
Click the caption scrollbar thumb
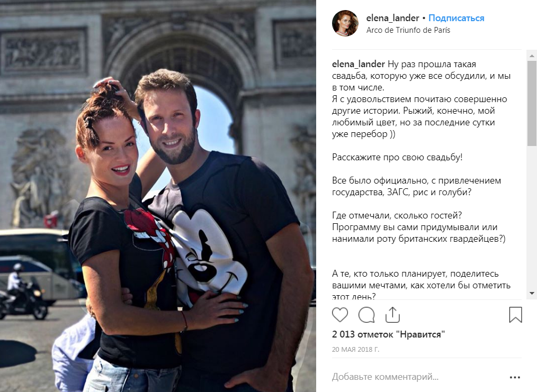click(532, 103)
